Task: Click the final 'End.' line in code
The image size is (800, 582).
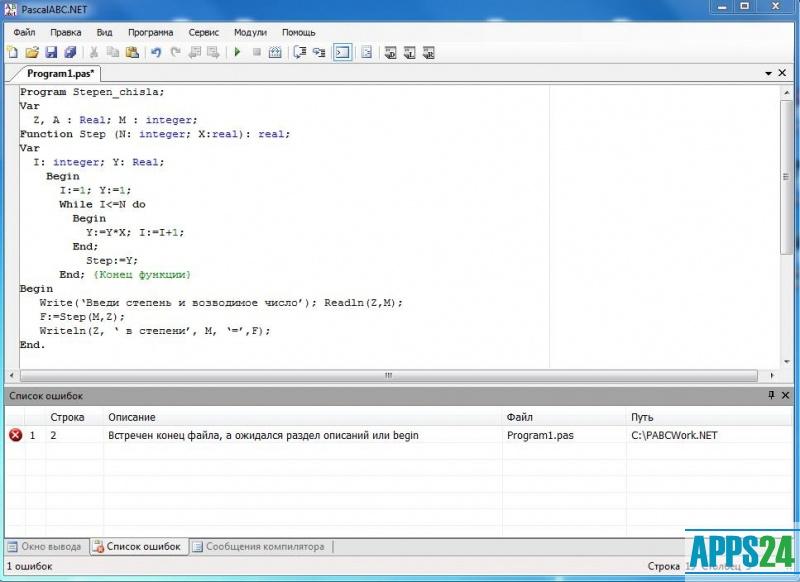Action: pyautogui.click(x=32, y=345)
